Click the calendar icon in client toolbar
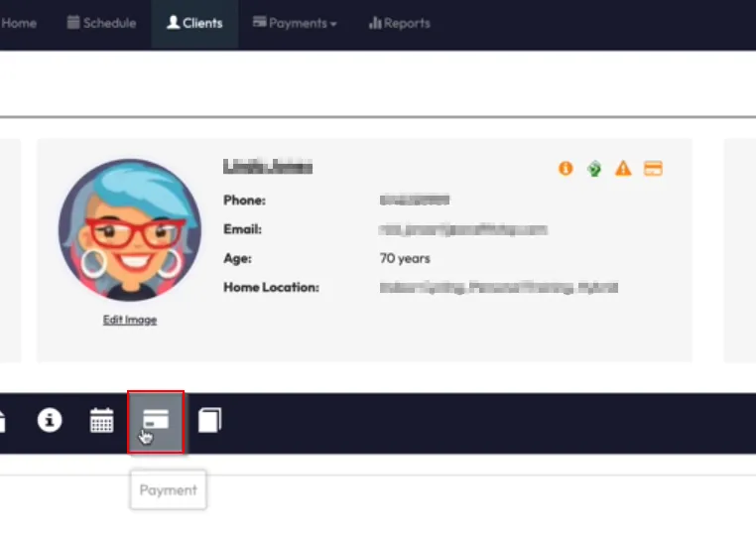756x542 pixels. coord(102,421)
